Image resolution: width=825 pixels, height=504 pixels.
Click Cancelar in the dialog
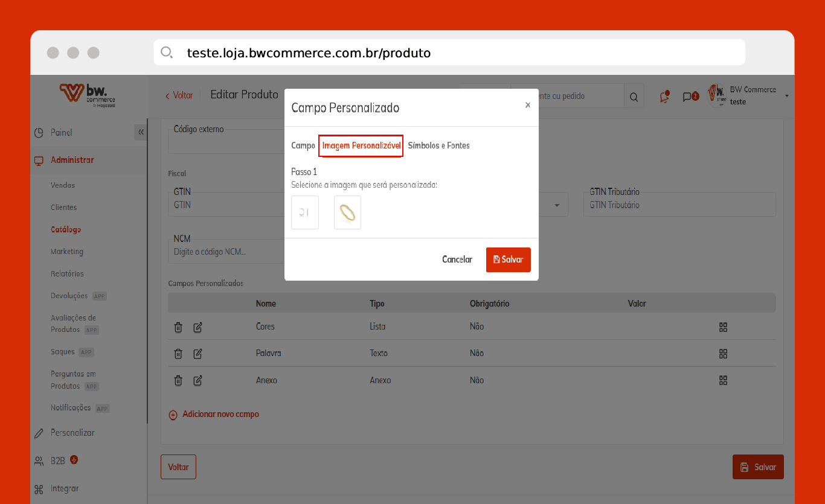(457, 260)
